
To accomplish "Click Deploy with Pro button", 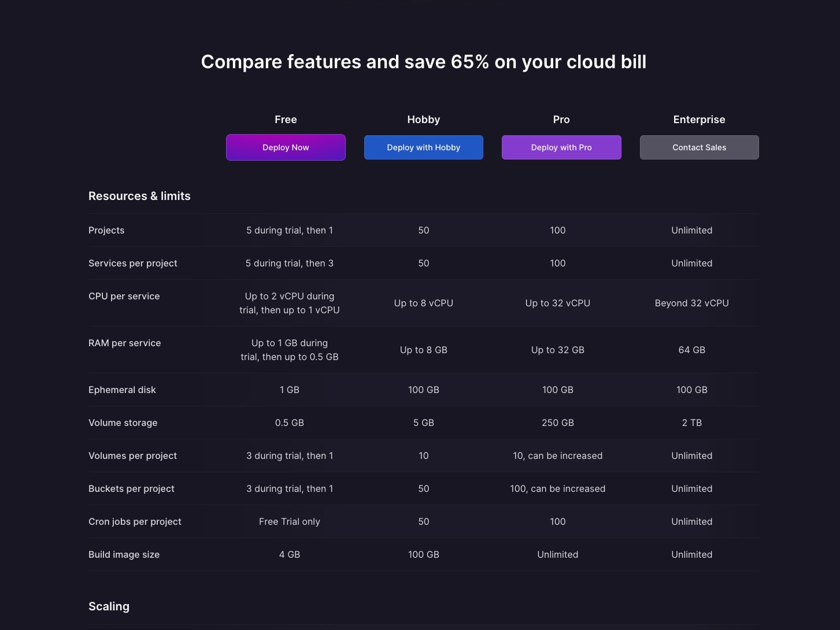I will tap(561, 147).
